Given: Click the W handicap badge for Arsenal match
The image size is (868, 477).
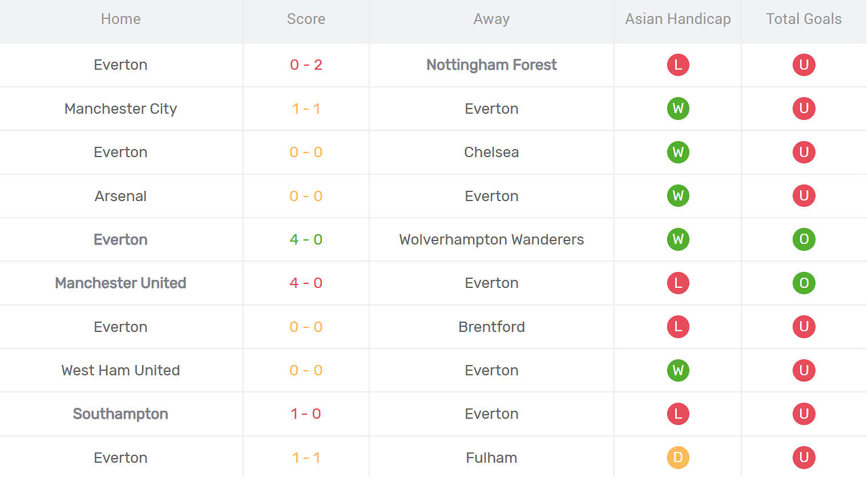Looking at the screenshot, I should (678, 196).
